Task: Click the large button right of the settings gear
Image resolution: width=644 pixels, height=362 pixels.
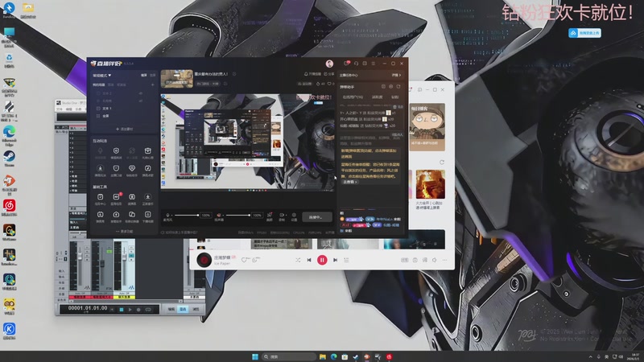Action: [317, 216]
